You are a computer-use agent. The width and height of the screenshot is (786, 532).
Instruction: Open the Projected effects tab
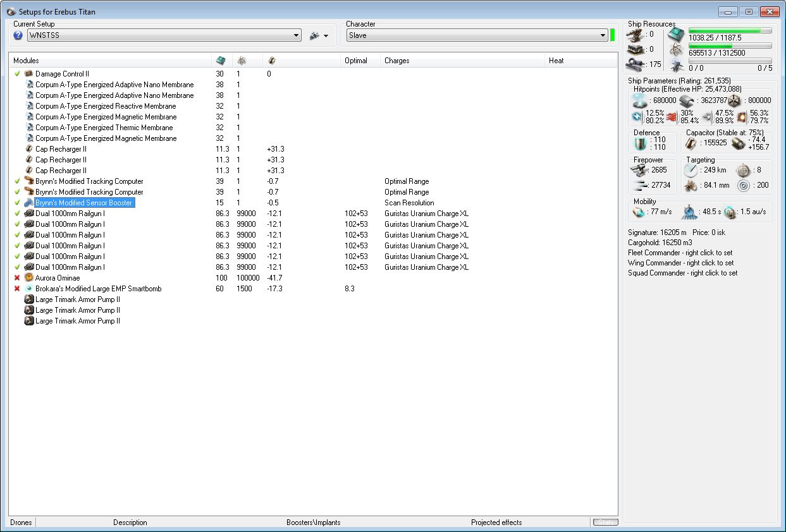point(496,523)
